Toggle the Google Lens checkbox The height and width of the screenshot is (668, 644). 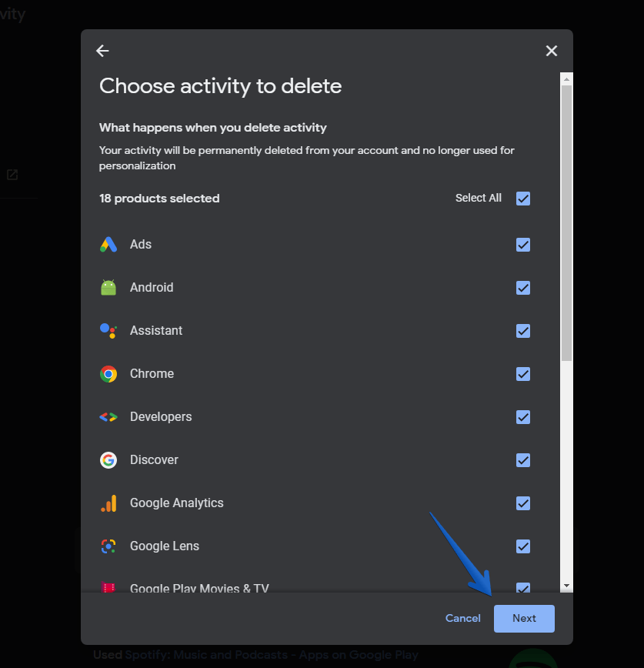[523, 546]
